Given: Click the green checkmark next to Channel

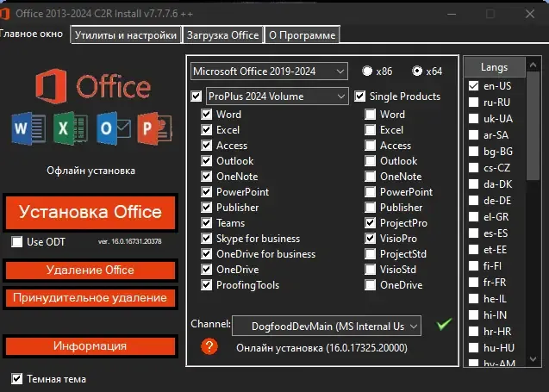Looking at the screenshot, I should pyautogui.click(x=444, y=324).
